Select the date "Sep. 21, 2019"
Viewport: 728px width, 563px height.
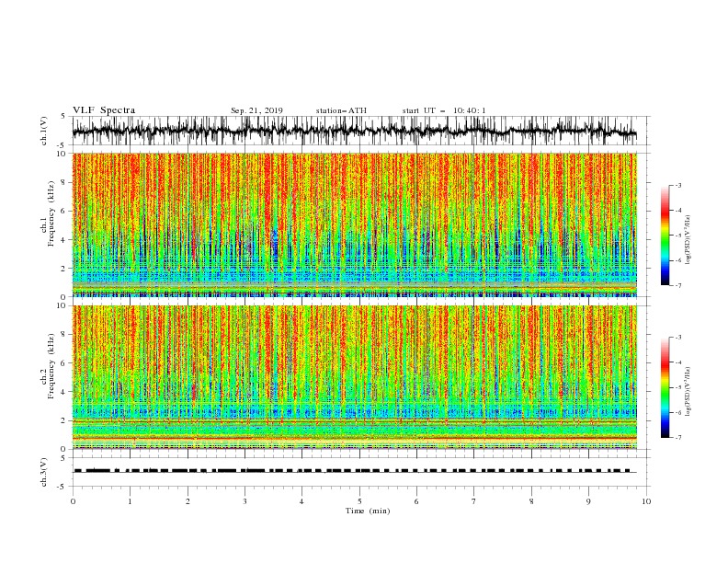coord(256,110)
